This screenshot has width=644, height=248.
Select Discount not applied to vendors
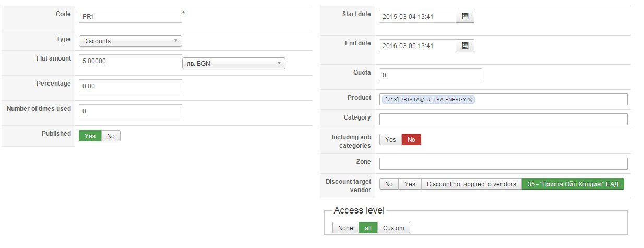pos(471,184)
